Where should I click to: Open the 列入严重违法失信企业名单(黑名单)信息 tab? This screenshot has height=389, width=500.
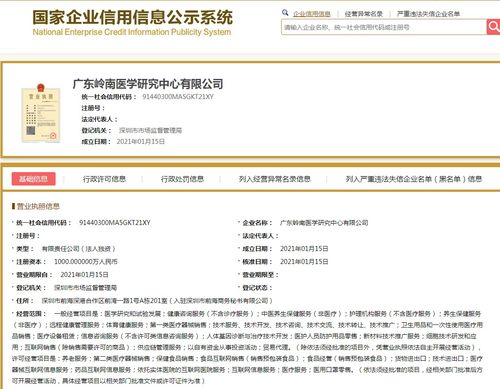(414, 179)
